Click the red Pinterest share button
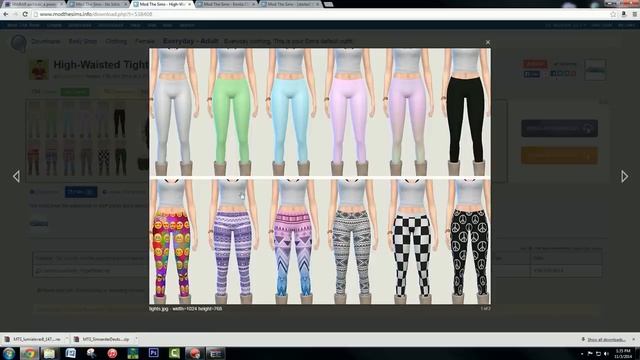The height and width of the screenshot is (360, 640). pyautogui.click(x=535, y=64)
